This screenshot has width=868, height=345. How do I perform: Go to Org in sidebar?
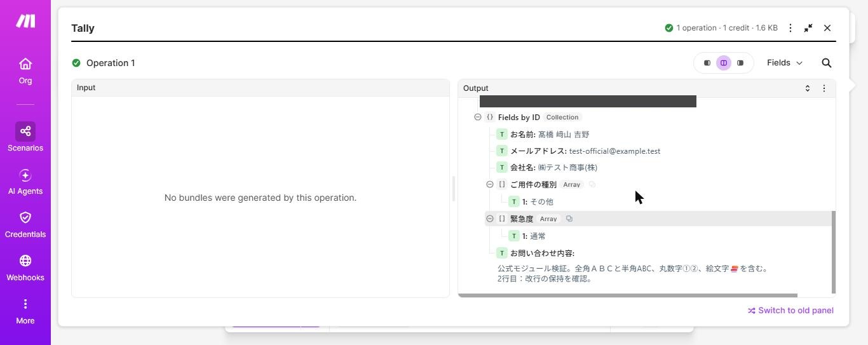(25, 71)
